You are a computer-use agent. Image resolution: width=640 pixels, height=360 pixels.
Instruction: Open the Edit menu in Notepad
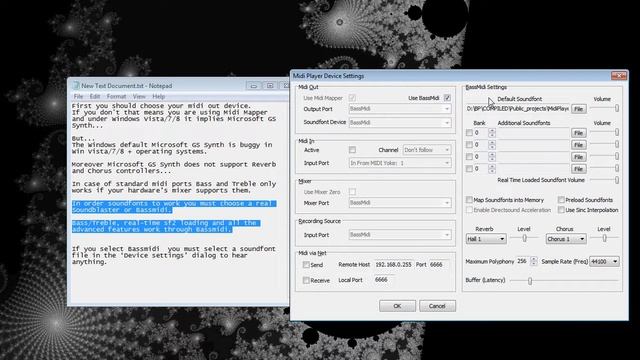point(95,97)
